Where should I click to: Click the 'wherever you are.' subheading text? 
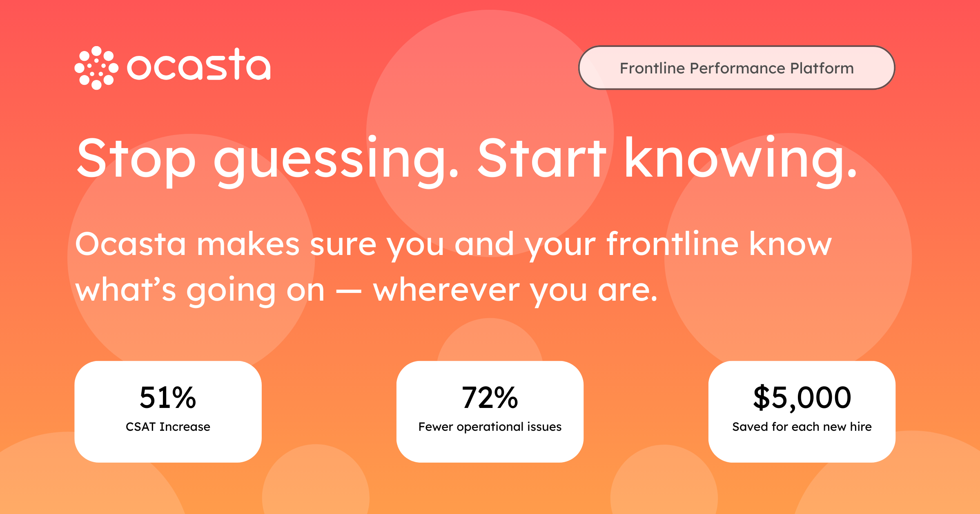(515, 290)
